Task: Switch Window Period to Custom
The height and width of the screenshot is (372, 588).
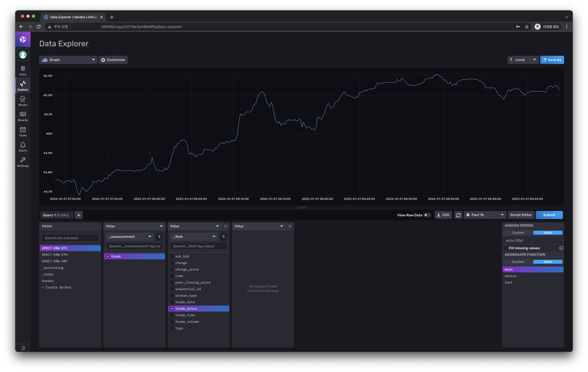Action: [x=518, y=233]
